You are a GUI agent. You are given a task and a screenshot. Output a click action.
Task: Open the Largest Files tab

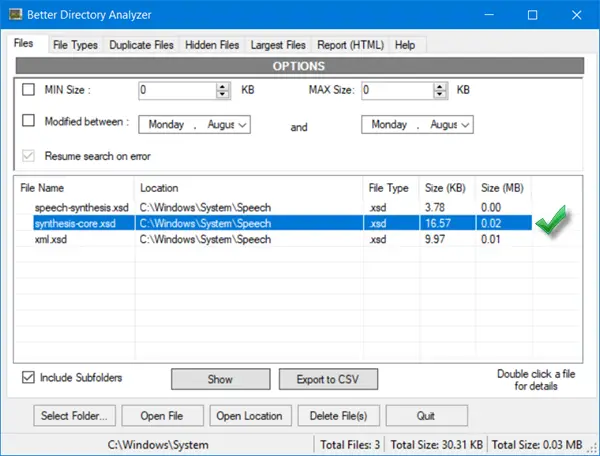click(278, 45)
